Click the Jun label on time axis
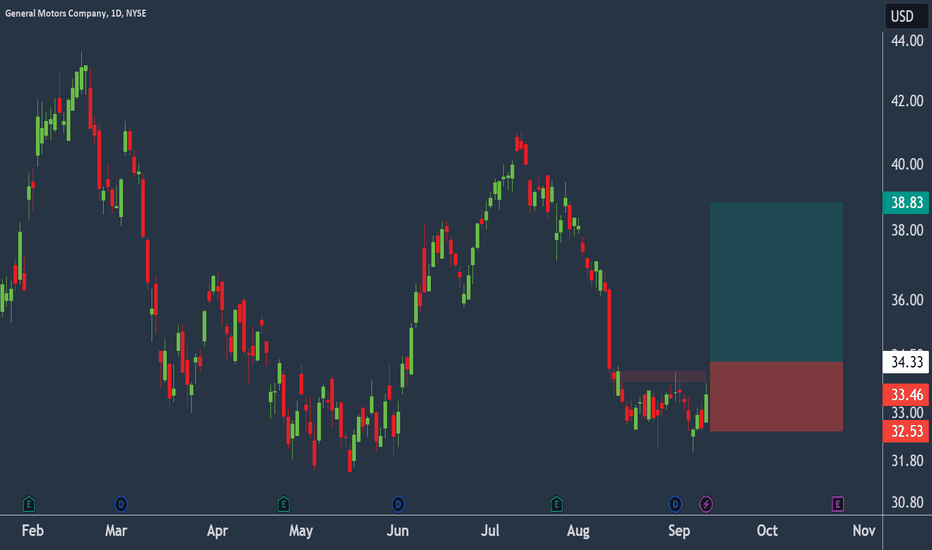The width and height of the screenshot is (932, 550). pyautogui.click(x=398, y=530)
